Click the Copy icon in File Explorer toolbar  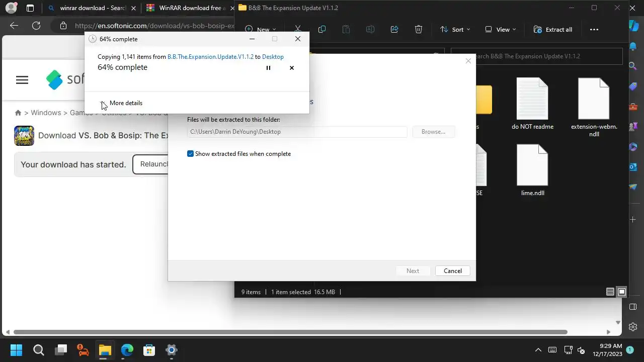(x=322, y=30)
